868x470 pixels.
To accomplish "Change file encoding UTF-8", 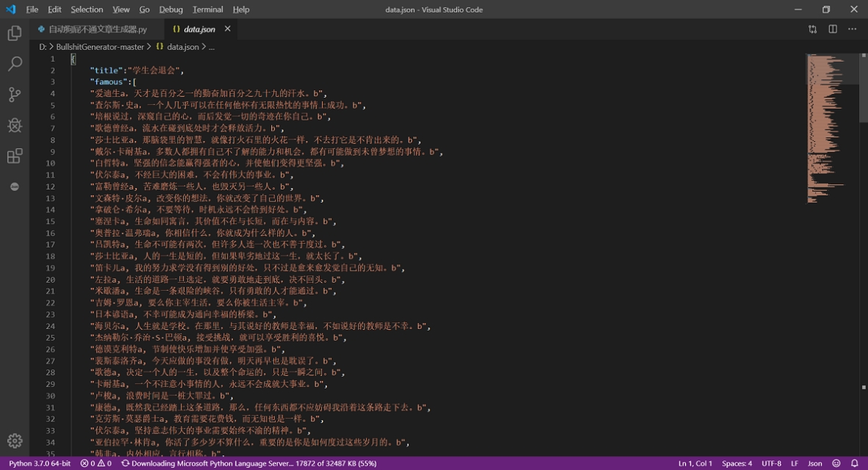I will pos(771,463).
